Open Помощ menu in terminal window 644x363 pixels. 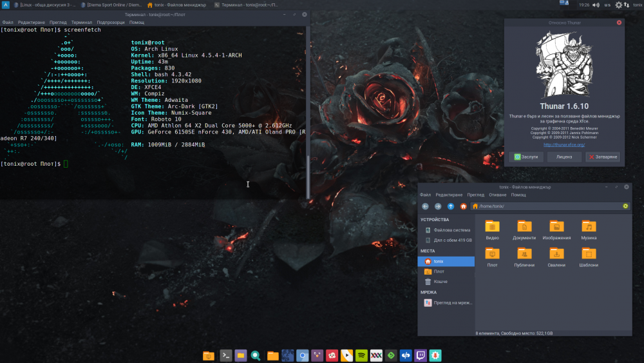point(137,22)
